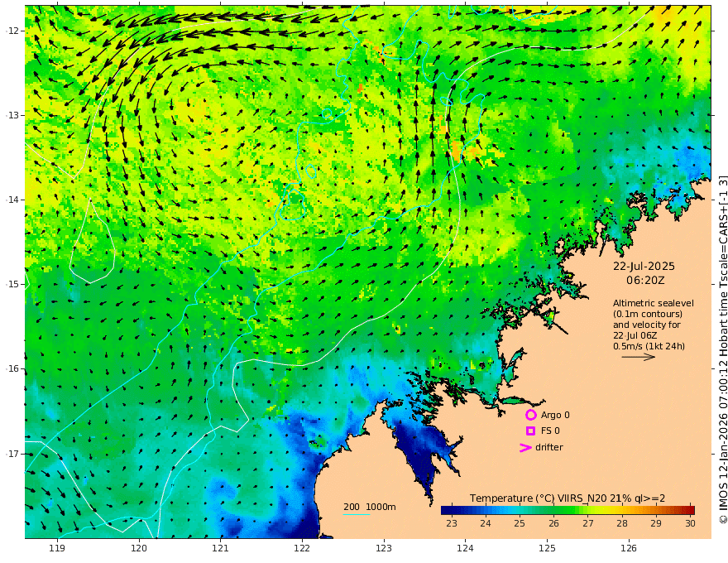Click colorbar tick label 24

pos(485,523)
